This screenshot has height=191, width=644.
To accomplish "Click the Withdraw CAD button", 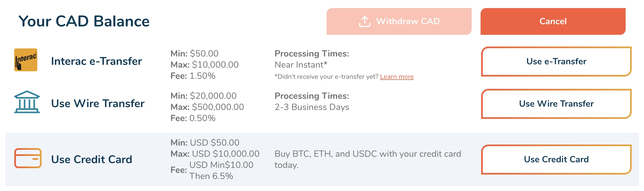I will click(x=399, y=21).
